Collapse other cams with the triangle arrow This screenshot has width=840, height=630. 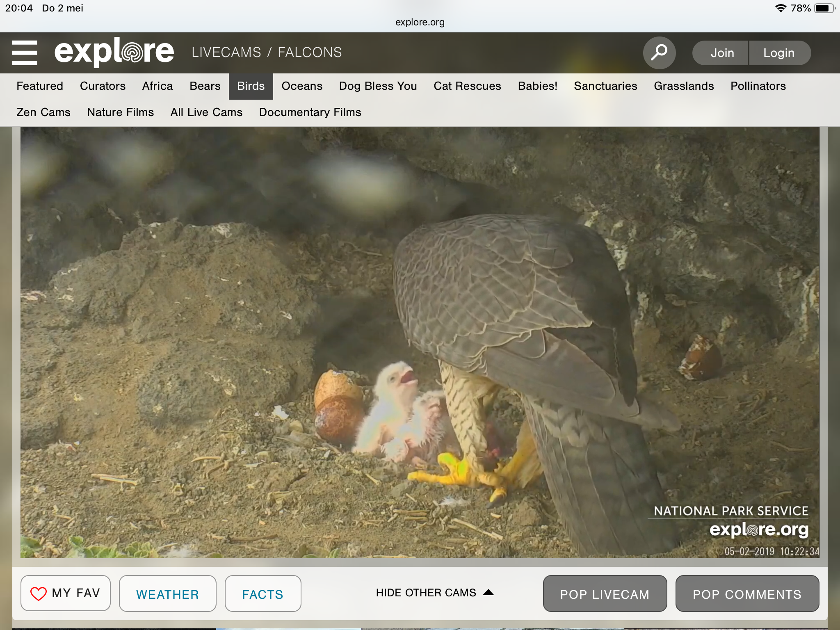(488, 592)
